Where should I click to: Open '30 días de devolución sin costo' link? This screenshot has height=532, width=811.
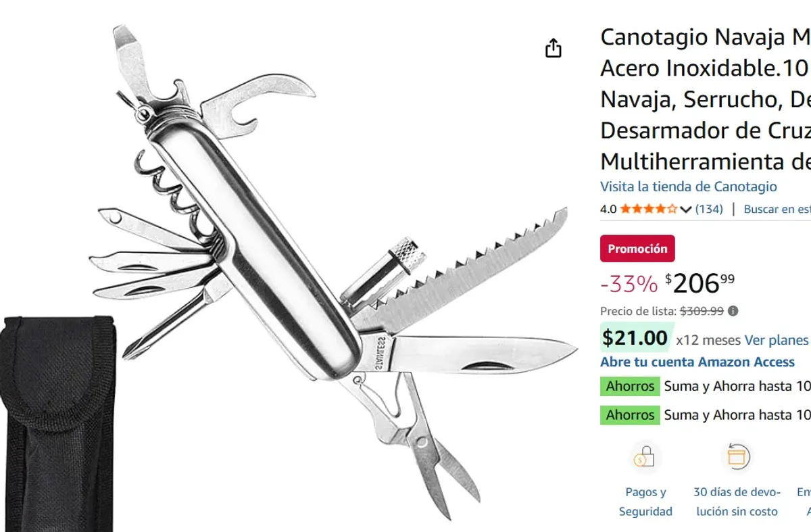pos(737,502)
